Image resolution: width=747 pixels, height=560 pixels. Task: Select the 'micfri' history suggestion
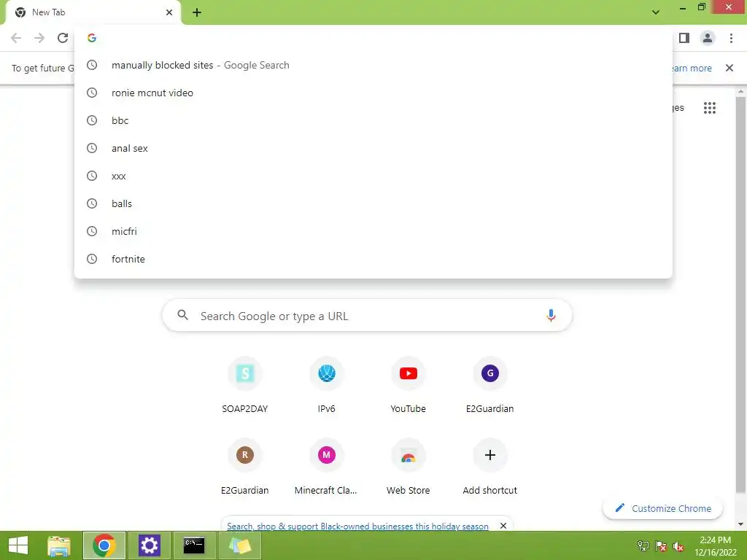(373, 231)
